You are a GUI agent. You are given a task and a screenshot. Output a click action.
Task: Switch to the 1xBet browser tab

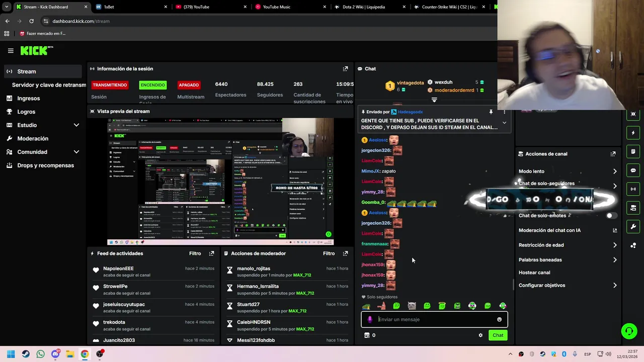coord(131,7)
